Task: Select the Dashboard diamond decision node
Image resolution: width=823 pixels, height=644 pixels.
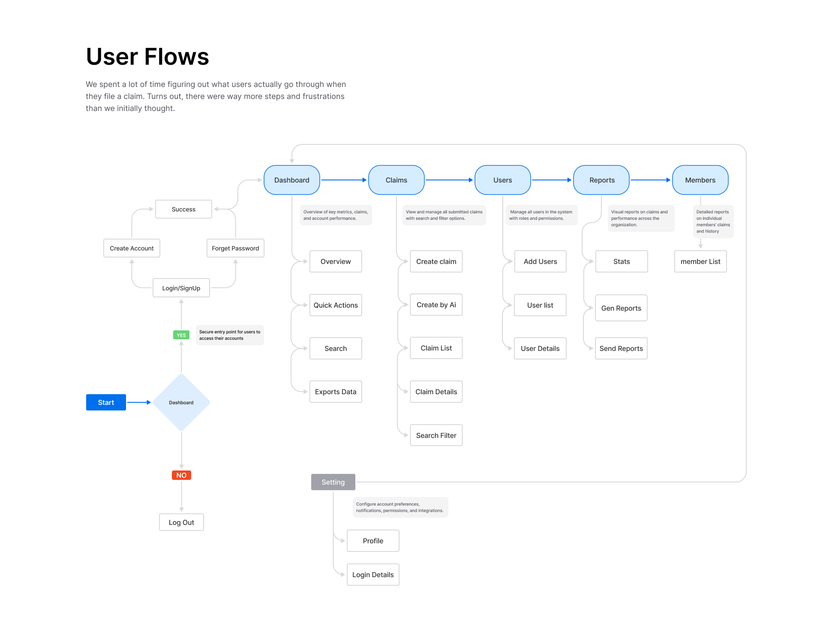Action: click(x=181, y=402)
